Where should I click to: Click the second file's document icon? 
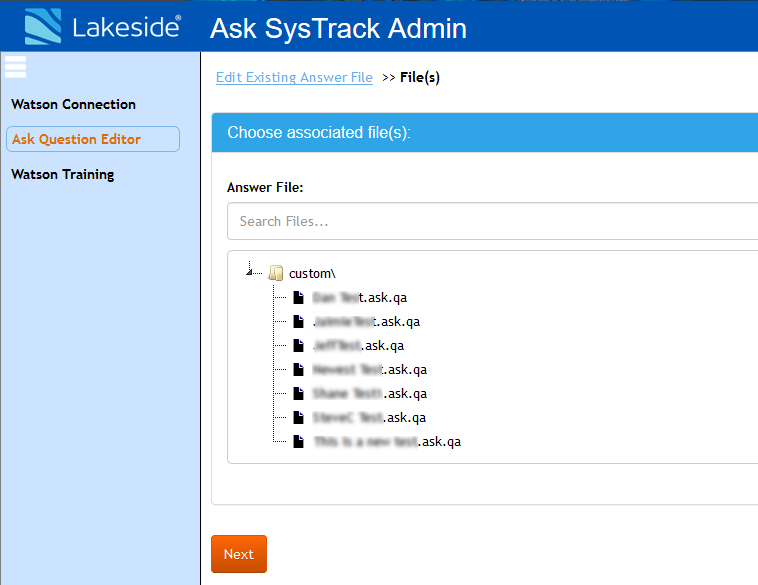[299, 322]
